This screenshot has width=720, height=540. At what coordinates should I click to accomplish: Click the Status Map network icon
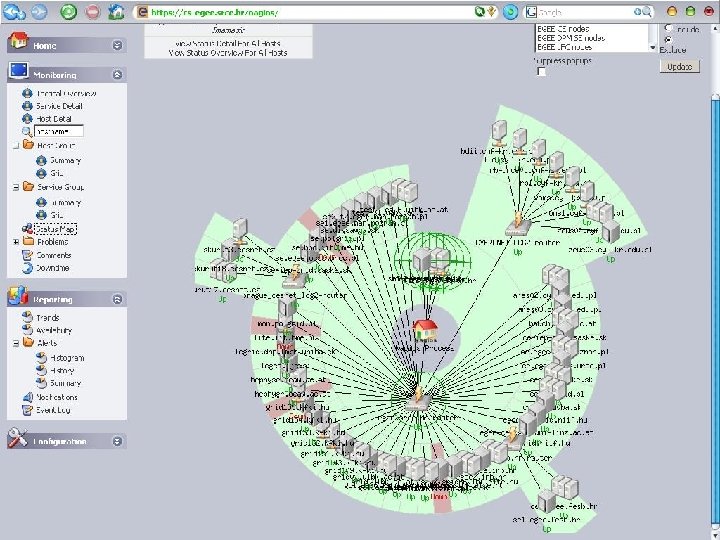28,228
